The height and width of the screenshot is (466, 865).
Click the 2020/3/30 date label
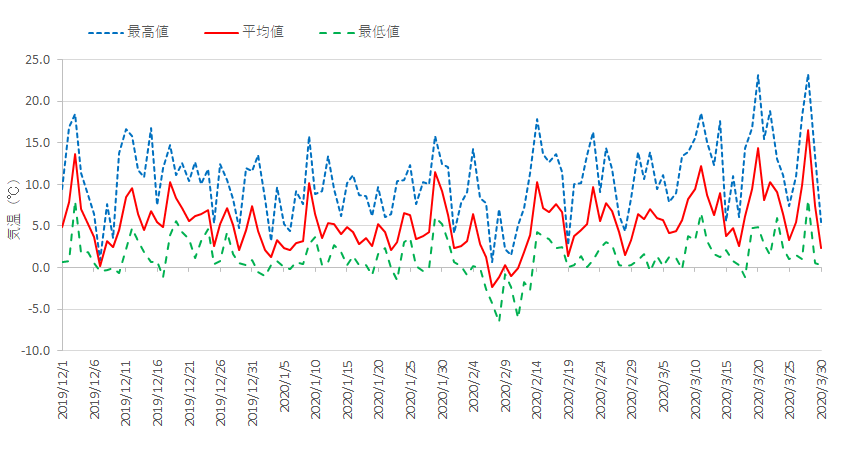point(822,390)
